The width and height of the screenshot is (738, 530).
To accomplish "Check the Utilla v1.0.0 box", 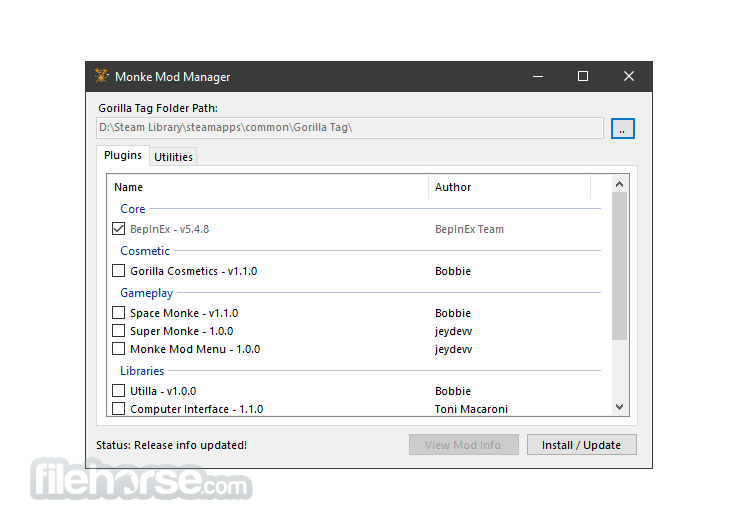I will (119, 391).
